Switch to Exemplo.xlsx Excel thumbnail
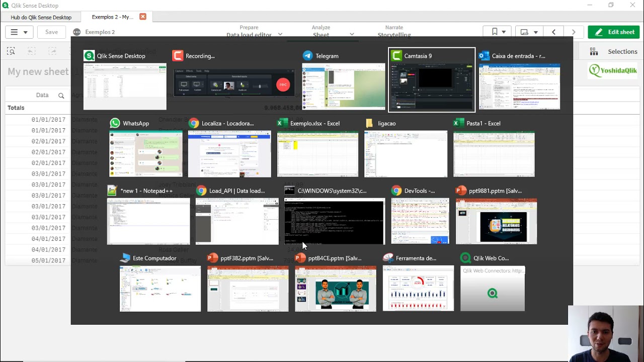Viewport: 644px width, 362px height. [x=318, y=154]
